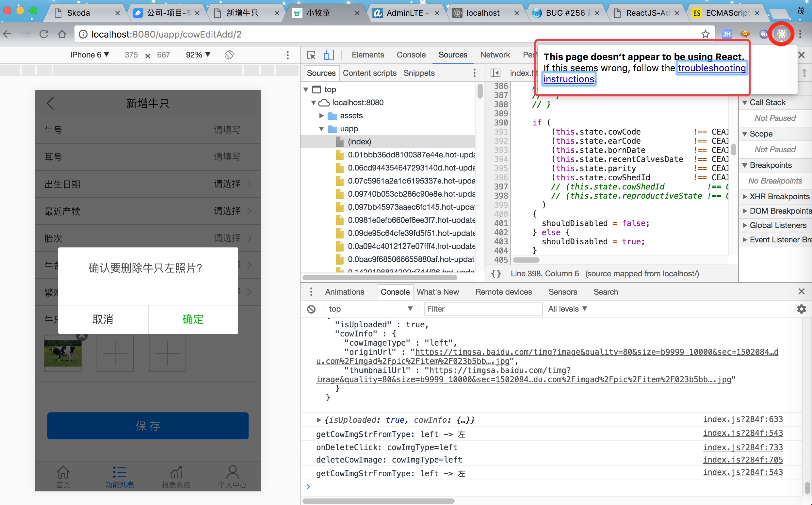Viewport: 812px width, 505px height.
Task: Toggle the file navigator sidebar icon
Action: [x=495, y=73]
